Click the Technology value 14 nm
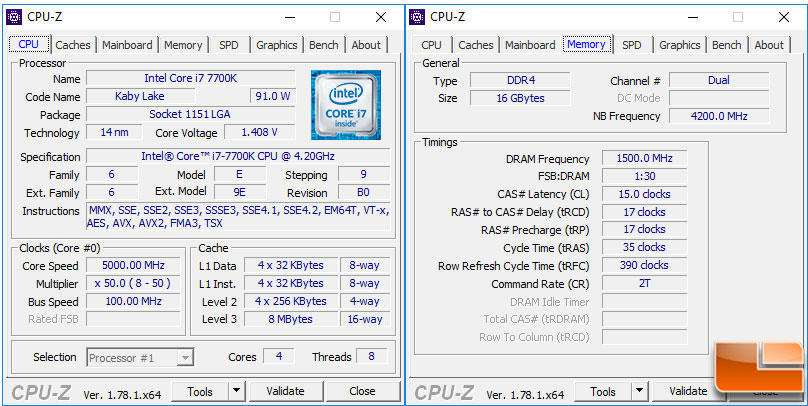 (114, 132)
